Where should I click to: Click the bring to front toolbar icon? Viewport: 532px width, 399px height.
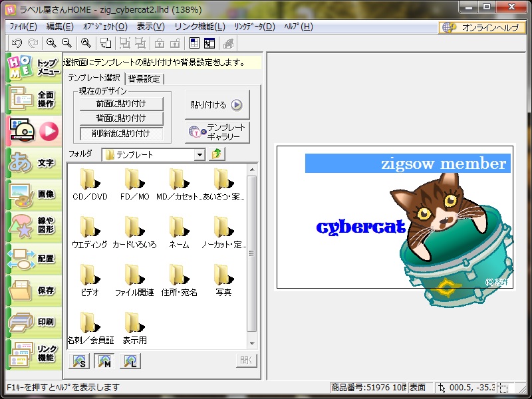pos(125,43)
